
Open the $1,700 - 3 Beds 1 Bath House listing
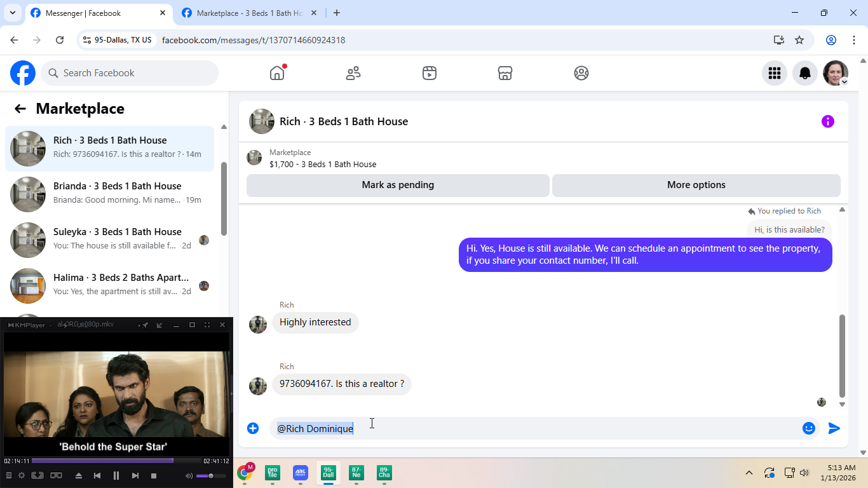click(323, 164)
